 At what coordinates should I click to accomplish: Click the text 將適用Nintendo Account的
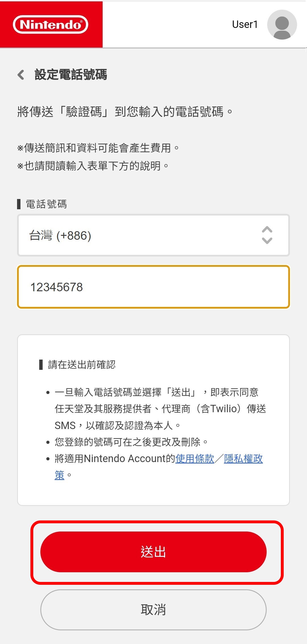(115, 458)
